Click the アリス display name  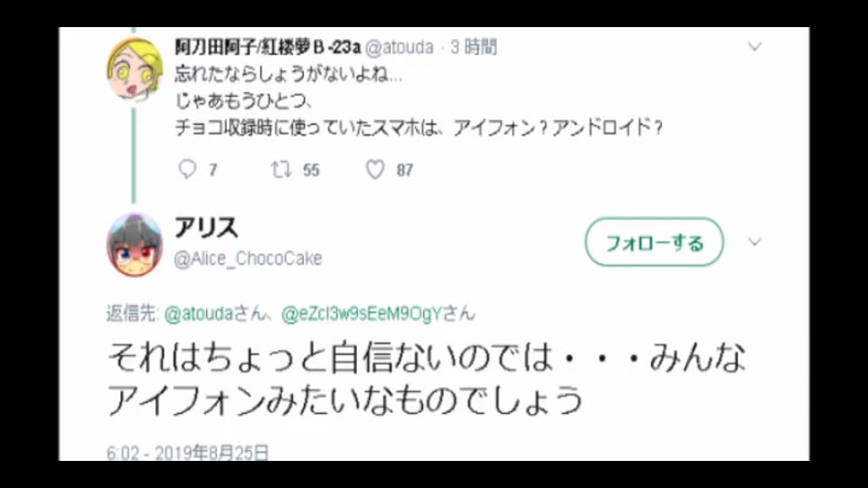point(206,228)
